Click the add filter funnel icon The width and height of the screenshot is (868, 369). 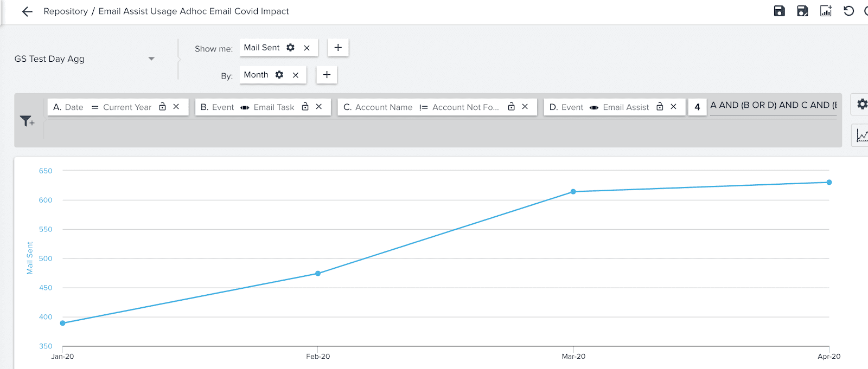point(27,121)
